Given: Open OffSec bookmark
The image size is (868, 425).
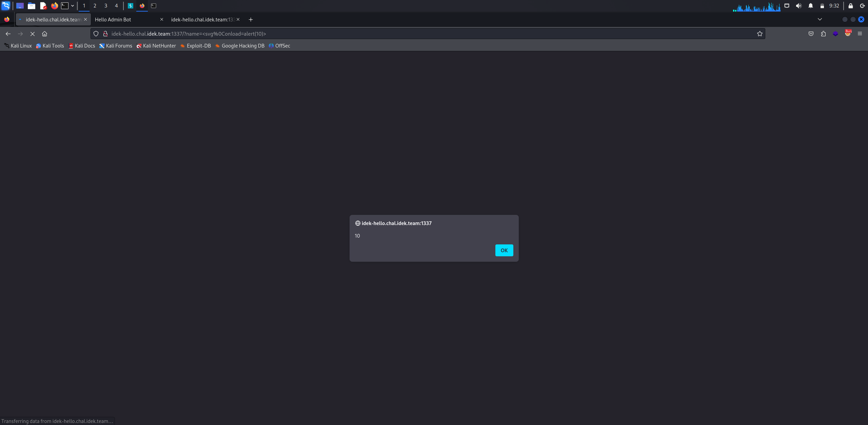Looking at the screenshot, I should (x=279, y=45).
